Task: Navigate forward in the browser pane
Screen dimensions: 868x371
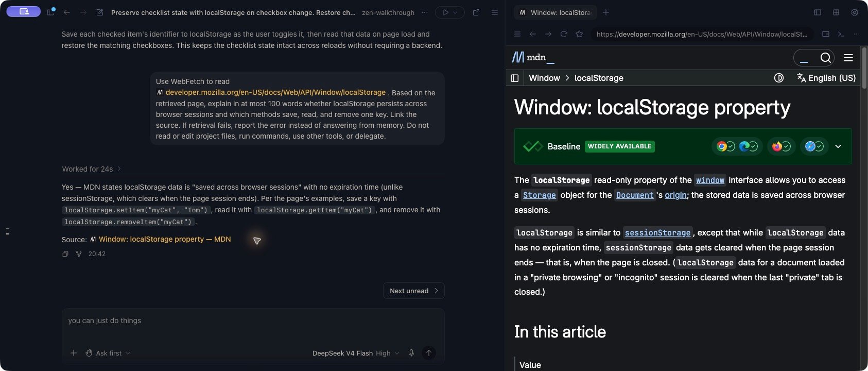Action: click(x=548, y=34)
